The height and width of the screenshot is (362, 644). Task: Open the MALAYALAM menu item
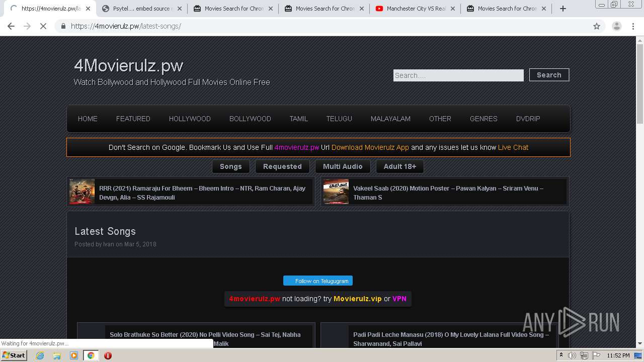point(390,119)
